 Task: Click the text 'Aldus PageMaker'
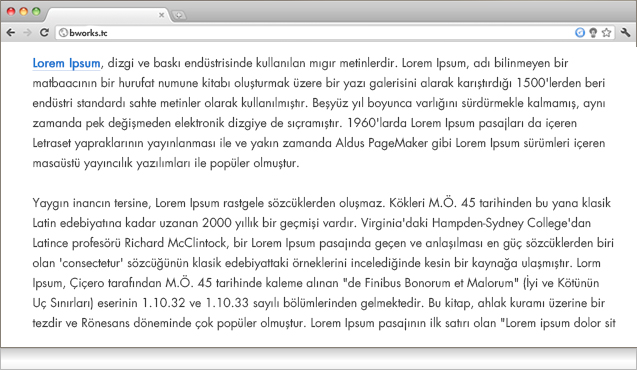[382, 143]
